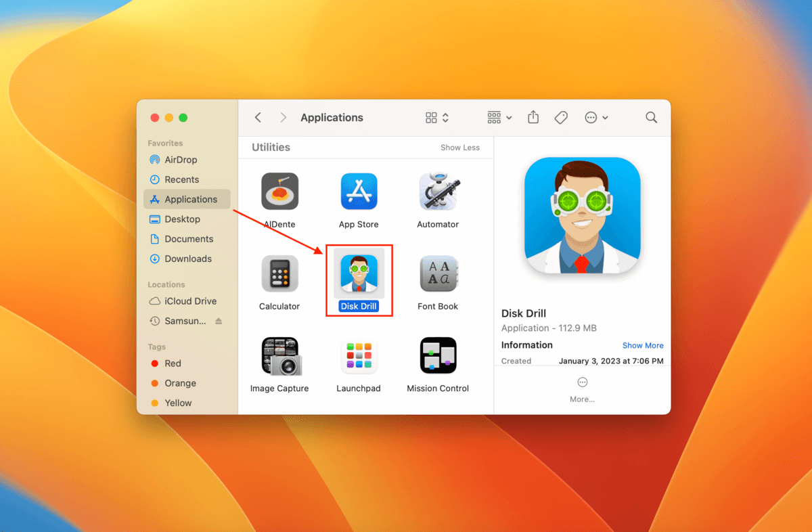Click the Locations sidebar header
The height and width of the screenshot is (532, 812).
point(166,285)
